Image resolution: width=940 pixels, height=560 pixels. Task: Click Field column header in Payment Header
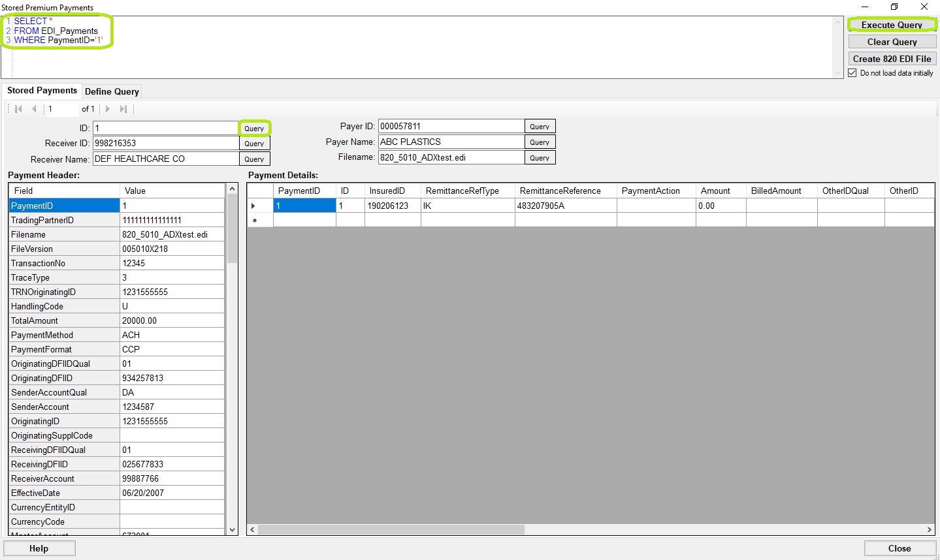click(x=65, y=191)
